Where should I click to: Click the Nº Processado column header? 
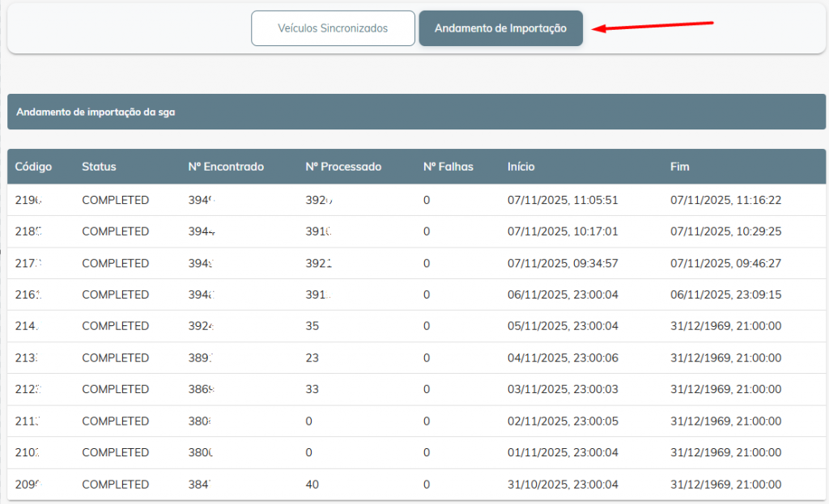(343, 167)
